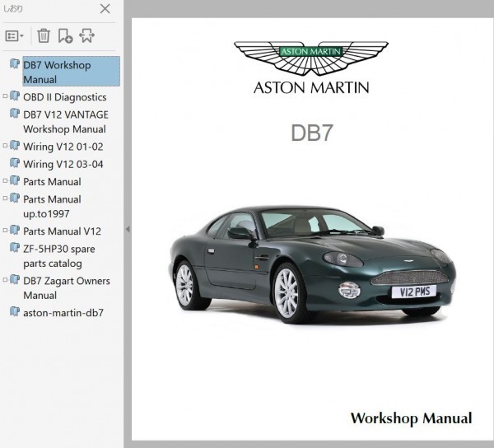494x448 pixels.
Task: Click bookmark icon beside OBD II Diagnostics
Action: 15,96
